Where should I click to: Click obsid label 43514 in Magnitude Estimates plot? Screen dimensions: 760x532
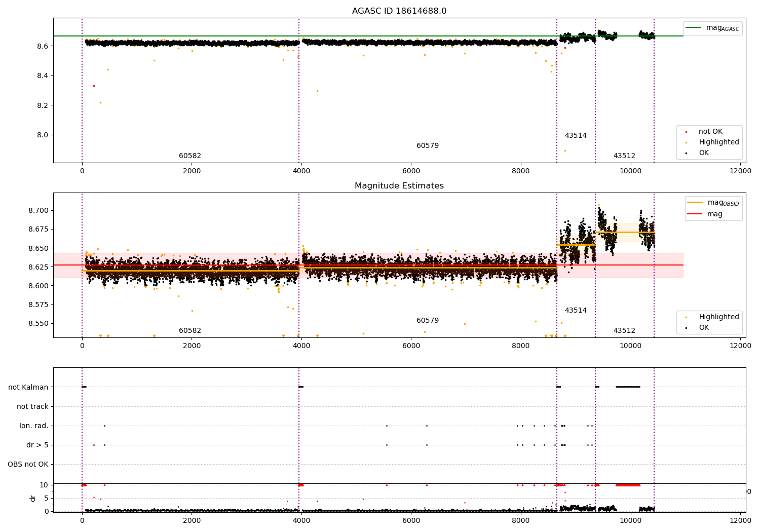point(576,311)
